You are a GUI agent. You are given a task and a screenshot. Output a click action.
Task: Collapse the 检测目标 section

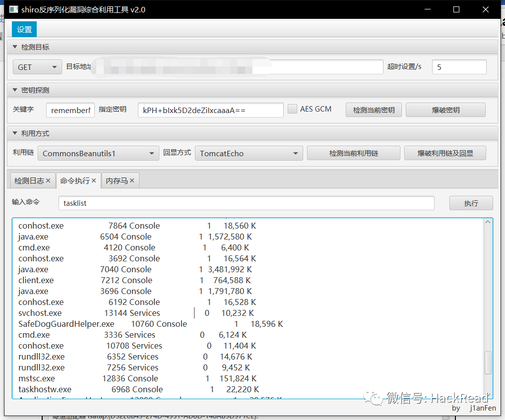pyautogui.click(x=15, y=47)
